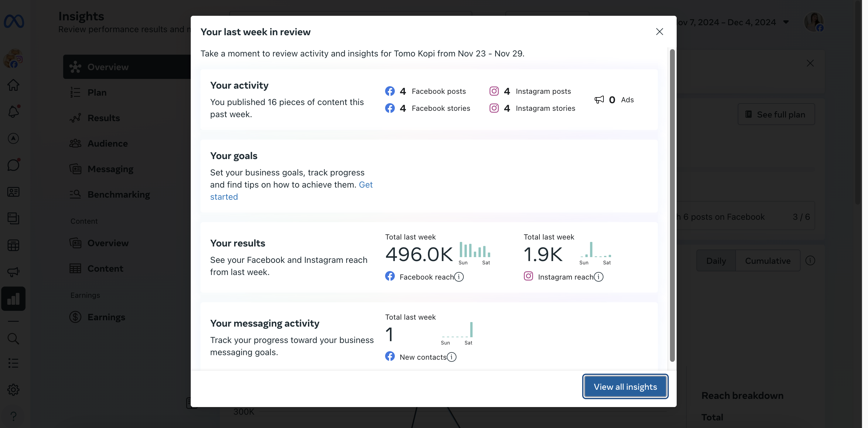
Task: Expand the date range dropdown
Action: (x=786, y=22)
